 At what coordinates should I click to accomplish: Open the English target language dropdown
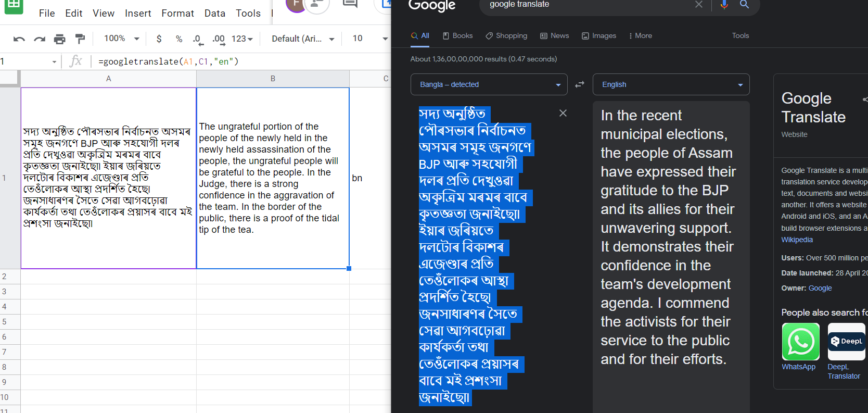pos(671,84)
